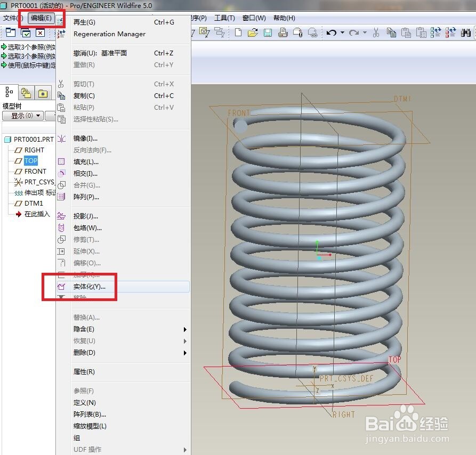The image size is (476, 455).
Task: Click the regenerate model toolbar icon
Action: (x=435, y=32)
